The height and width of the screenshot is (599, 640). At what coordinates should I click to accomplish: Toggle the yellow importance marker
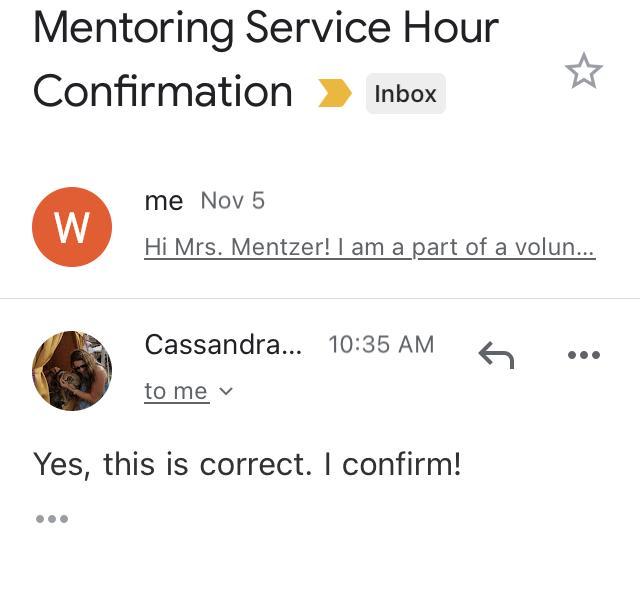[x=335, y=94]
